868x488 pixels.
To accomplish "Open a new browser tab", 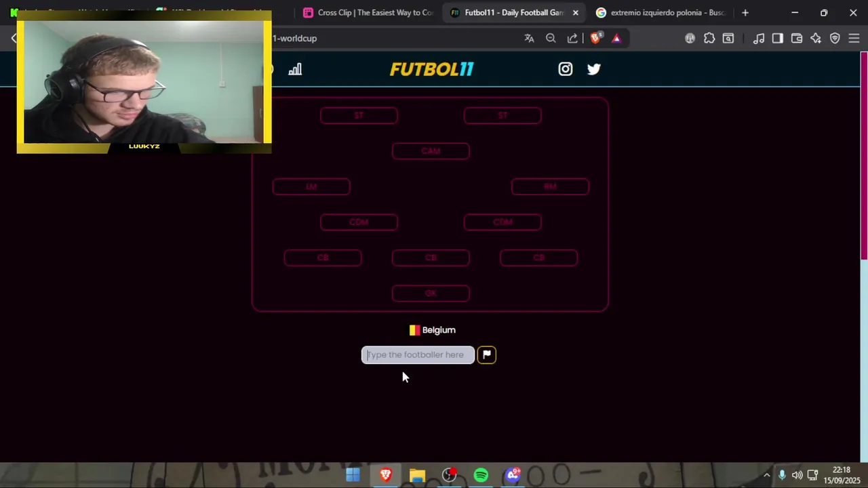I will tap(745, 12).
